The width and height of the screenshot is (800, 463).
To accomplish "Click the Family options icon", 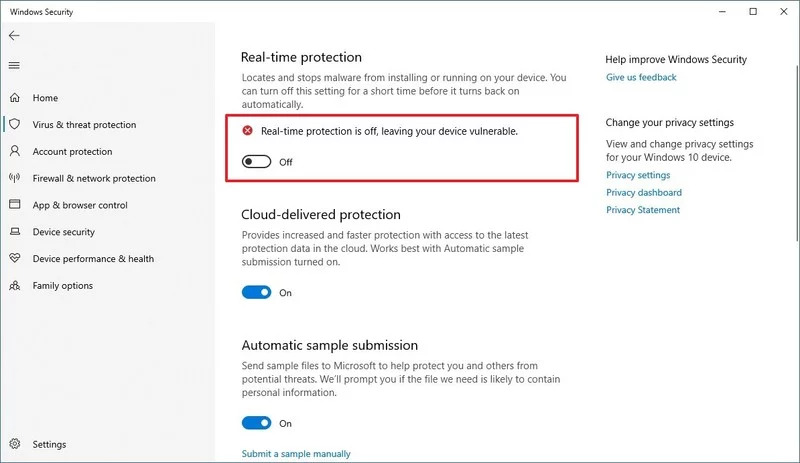I will tap(14, 285).
